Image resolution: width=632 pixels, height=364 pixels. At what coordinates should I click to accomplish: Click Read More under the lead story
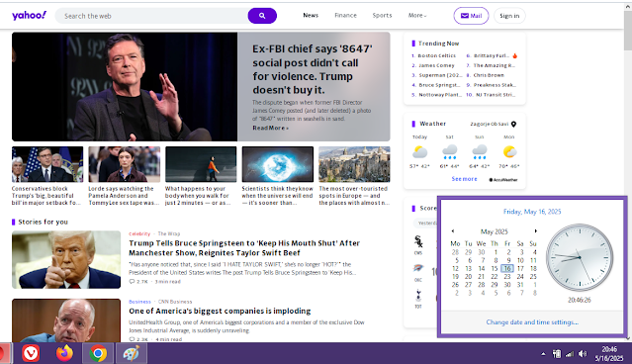(x=270, y=128)
